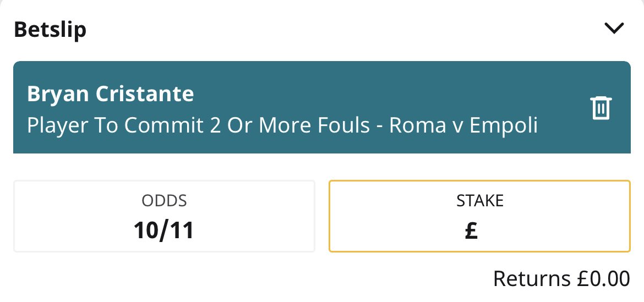The image size is (644, 302).
Task: Click the Returns £0.00 total
Action: coord(561,278)
